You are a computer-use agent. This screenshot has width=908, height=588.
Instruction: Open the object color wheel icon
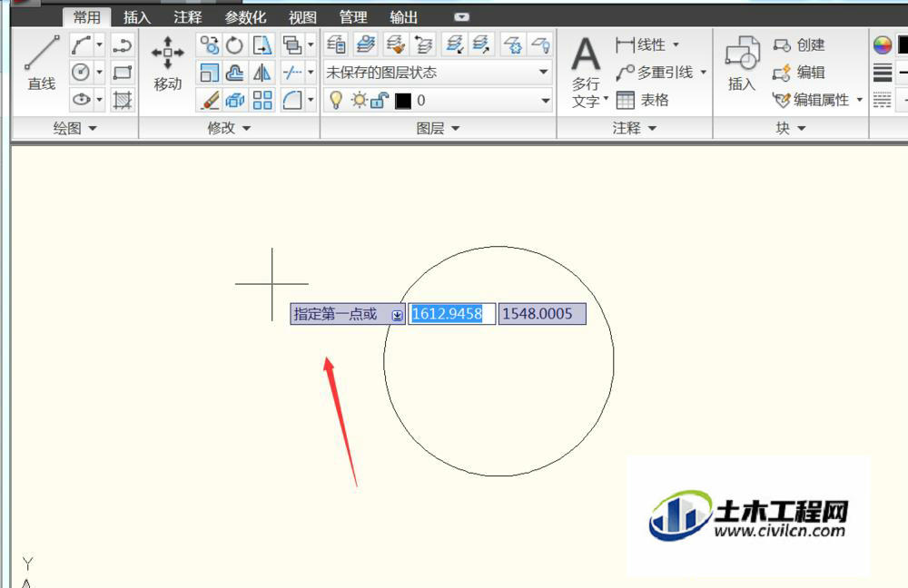point(883,44)
